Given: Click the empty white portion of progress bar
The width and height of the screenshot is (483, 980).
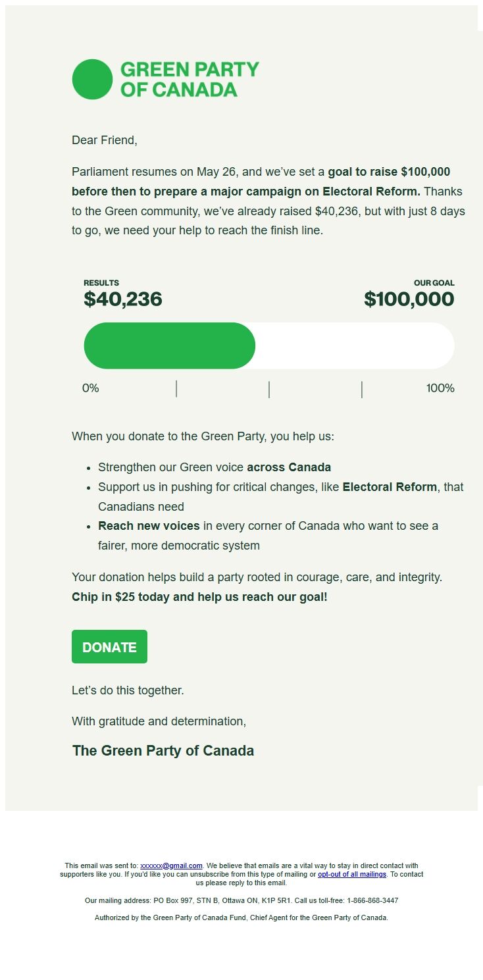Looking at the screenshot, I should pyautogui.click(x=355, y=346).
